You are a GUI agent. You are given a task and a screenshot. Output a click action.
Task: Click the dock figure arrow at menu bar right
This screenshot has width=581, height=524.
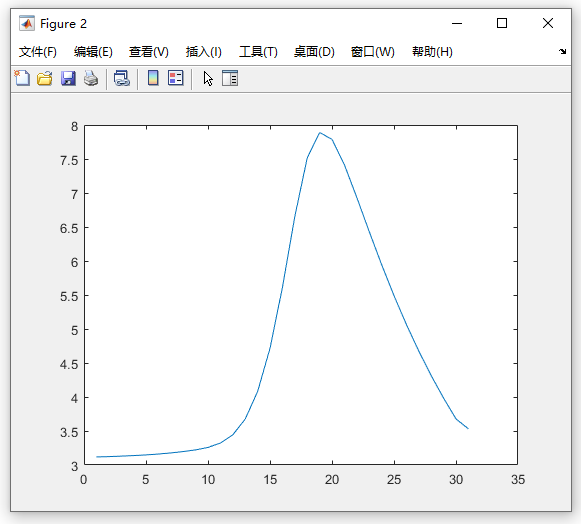click(562, 52)
